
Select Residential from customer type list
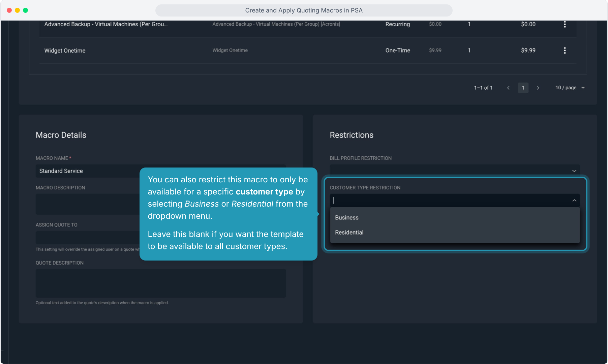pyautogui.click(x=455, y=233)
